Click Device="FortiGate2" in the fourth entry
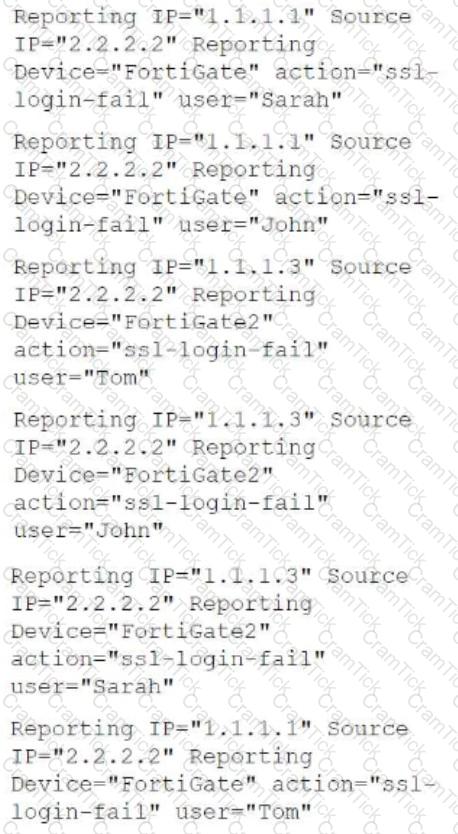 [145, 476]
